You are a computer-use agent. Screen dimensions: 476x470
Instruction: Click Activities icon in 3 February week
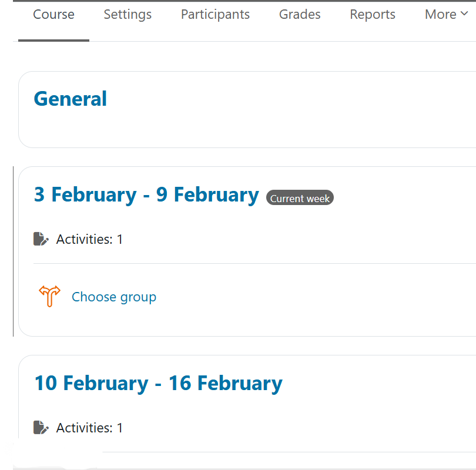(x=41, y=239)
